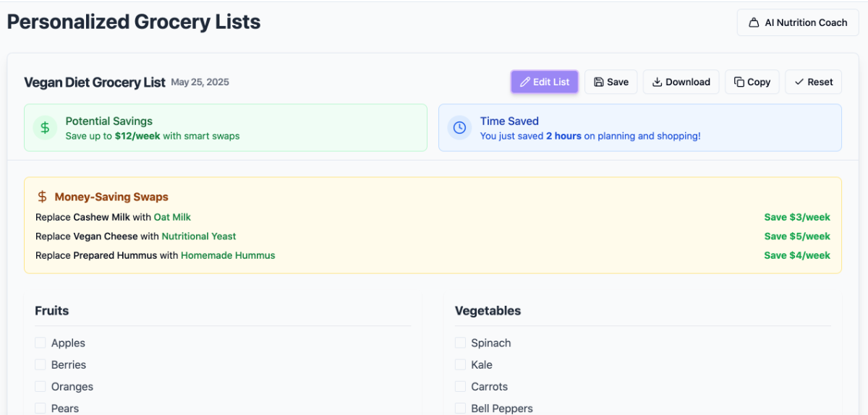The image size is (868, 415).
Task: Click the floppy disk Save icon
Action: [x=599, y=82]
